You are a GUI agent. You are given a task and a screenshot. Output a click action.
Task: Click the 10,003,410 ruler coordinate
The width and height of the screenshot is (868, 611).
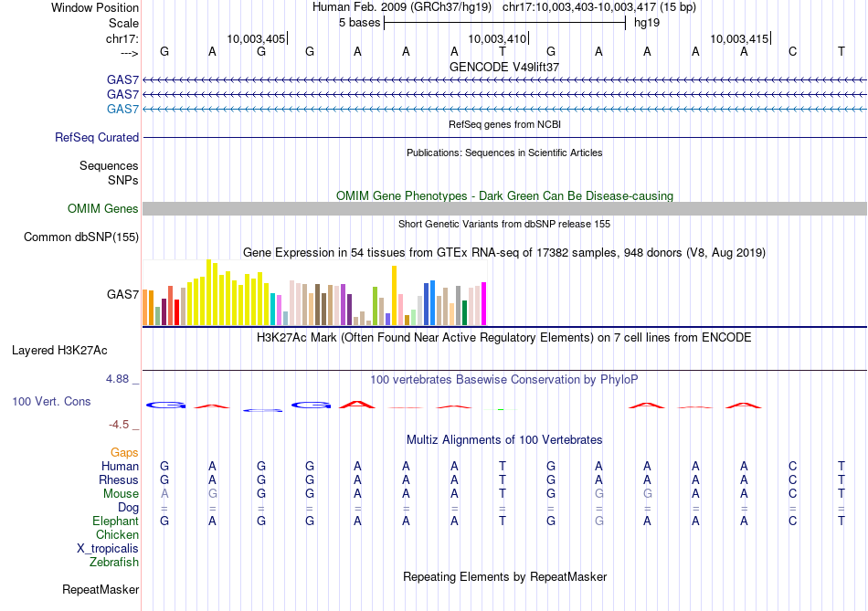pos(497,38)
